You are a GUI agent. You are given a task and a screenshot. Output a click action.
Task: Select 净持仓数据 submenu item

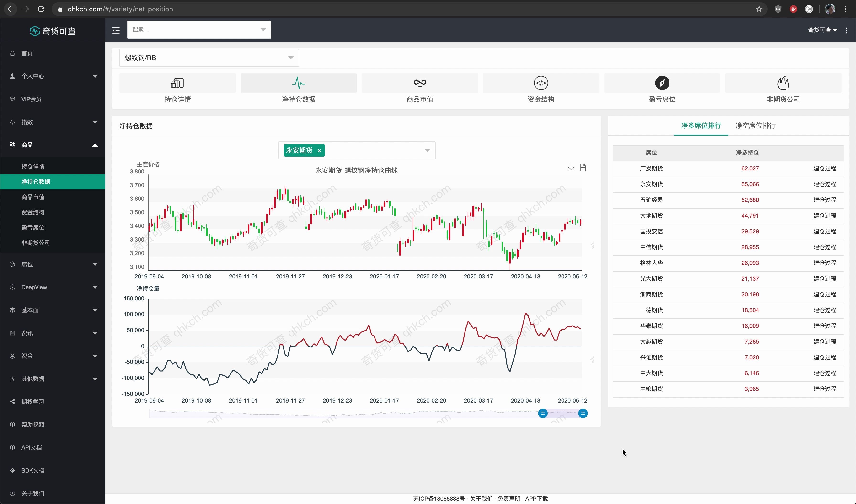coord(53,182)
